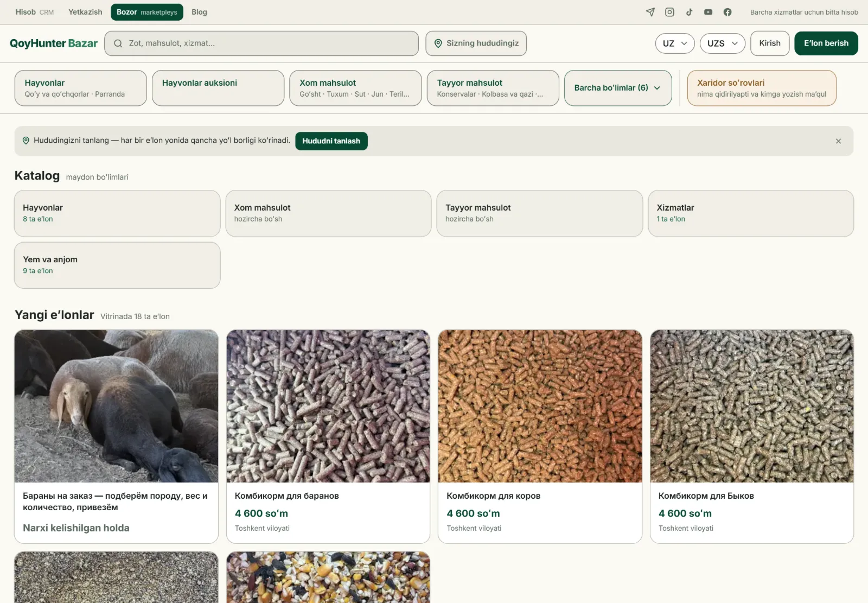Click the E'lon berish button
Viewport: 868px width, 603px height.
click(826, 43)
